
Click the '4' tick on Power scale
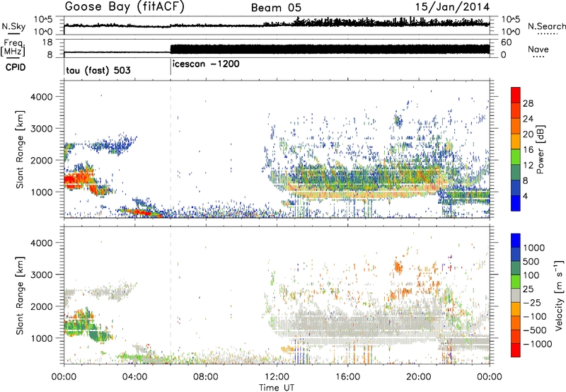[525, 196]
